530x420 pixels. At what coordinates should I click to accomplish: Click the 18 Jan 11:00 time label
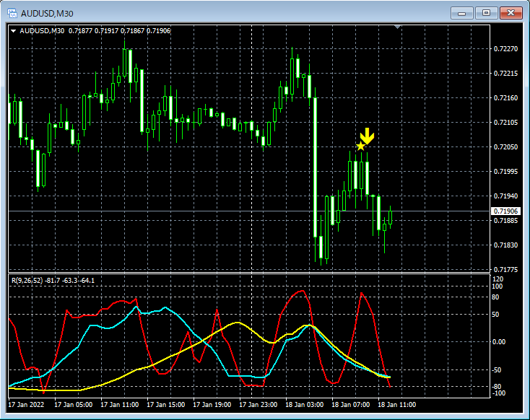coord(397,404)
